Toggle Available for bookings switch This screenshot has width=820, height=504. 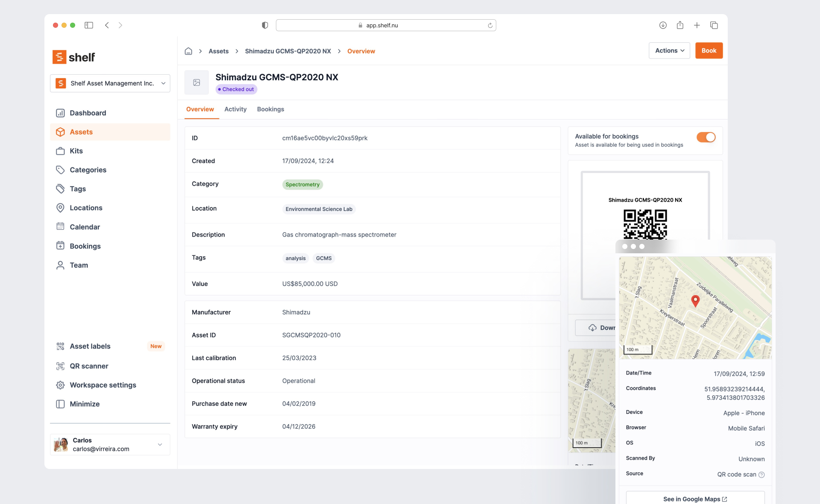coord(706,137)
